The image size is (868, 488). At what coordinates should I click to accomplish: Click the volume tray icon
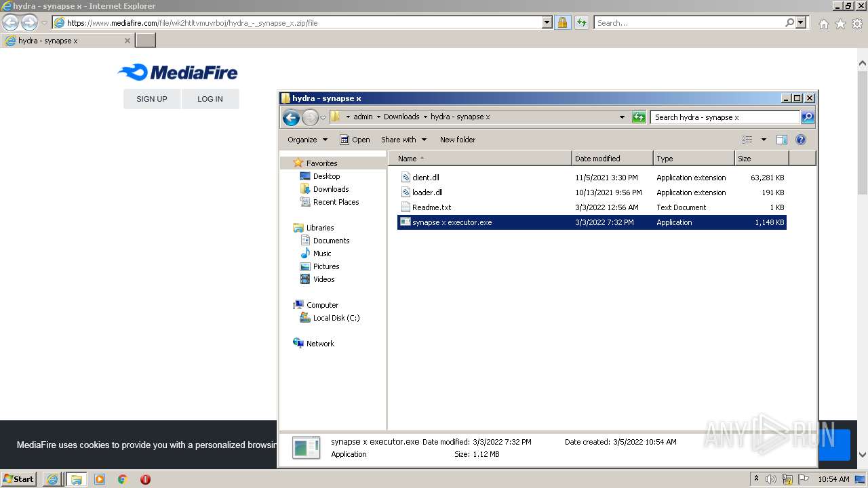[771, 479]
